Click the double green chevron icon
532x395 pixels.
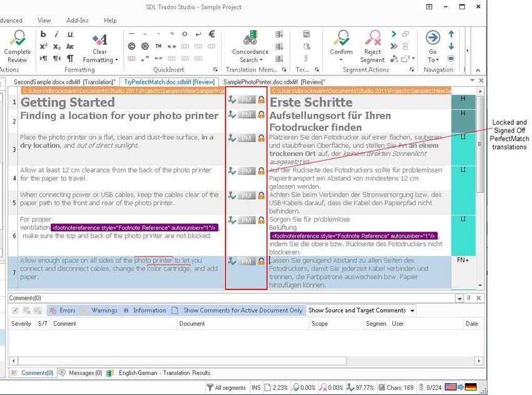(394, 46)
